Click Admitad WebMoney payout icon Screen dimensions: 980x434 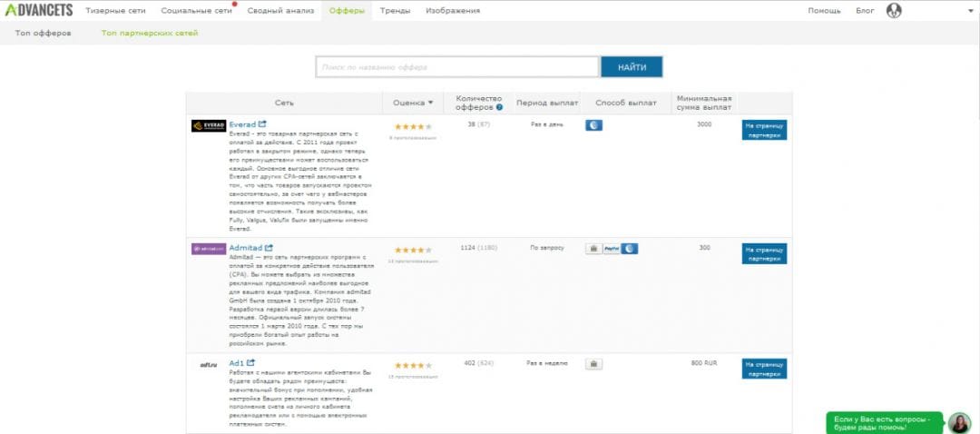click(x=630, y=248)
